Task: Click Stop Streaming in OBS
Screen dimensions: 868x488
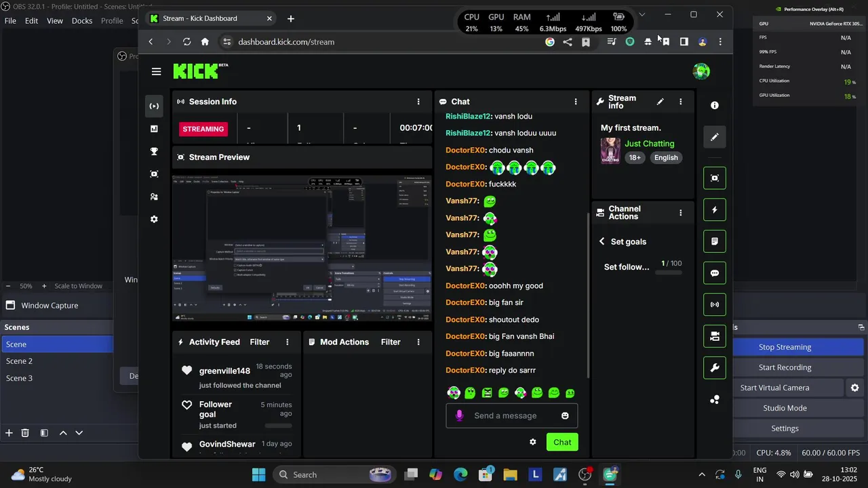Action: click(x=785, y=347)
